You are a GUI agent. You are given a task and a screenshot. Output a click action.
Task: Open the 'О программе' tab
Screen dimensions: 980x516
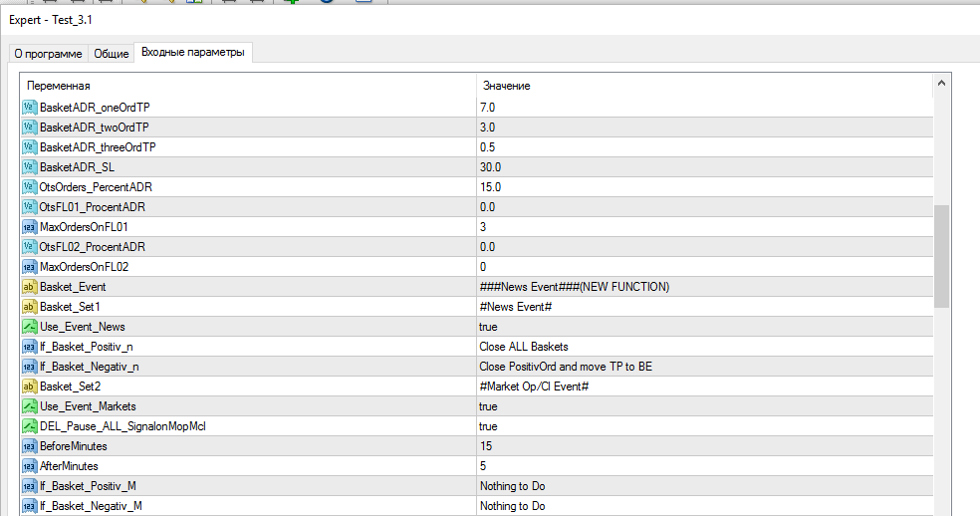(48, 54)
